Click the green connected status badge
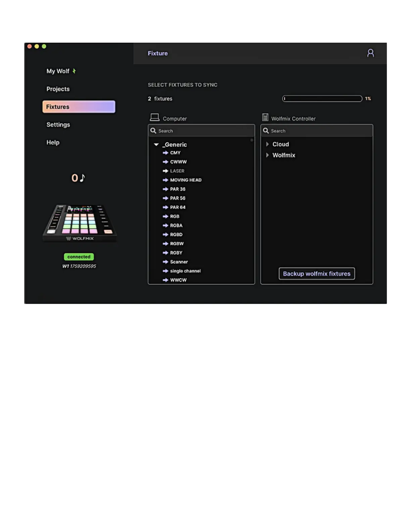Viewport: 411px width, 532px height. [79, 257]
